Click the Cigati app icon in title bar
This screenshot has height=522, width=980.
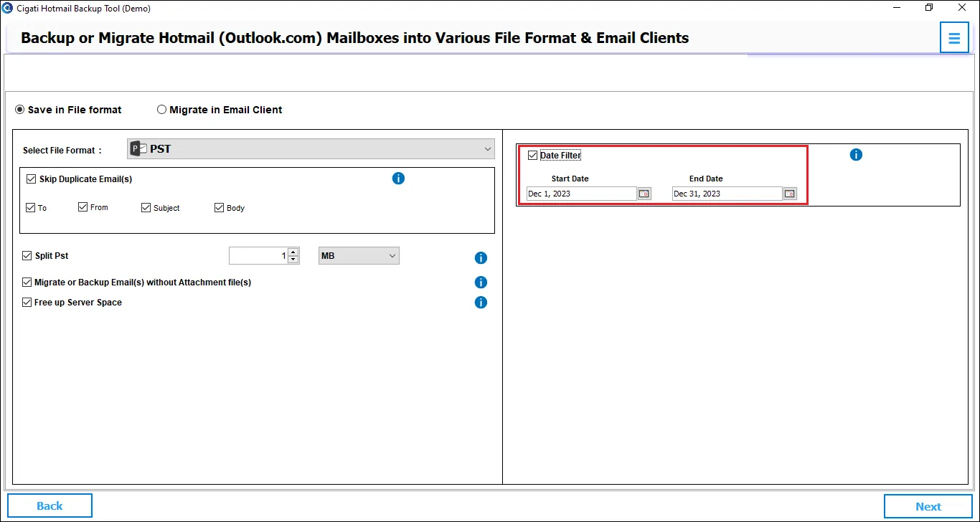(x=7, y=8)
